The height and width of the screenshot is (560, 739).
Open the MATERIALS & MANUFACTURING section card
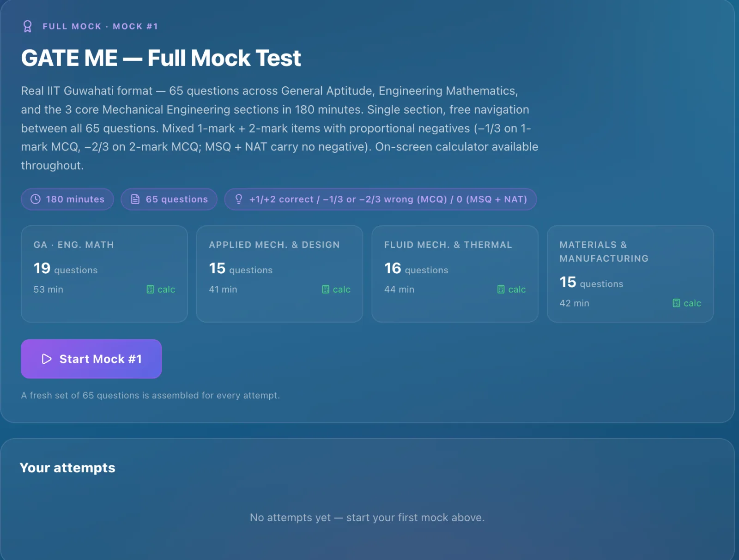[x=630, y=274]
